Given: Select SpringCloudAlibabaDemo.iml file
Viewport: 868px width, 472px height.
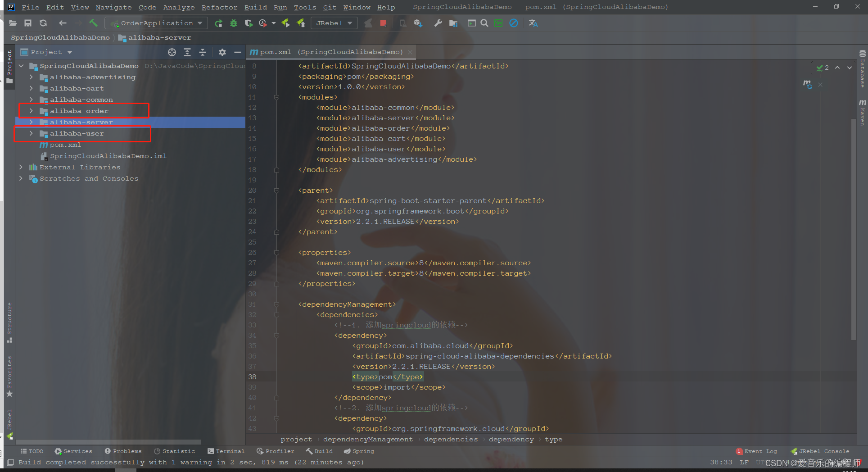Looking at the screenshot, I should (108, 156).
